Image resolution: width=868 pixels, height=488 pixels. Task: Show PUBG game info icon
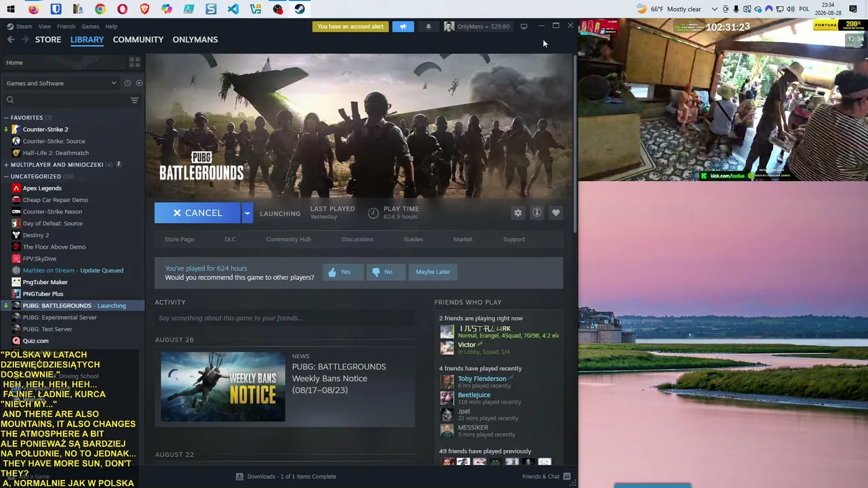pyautogui.click(x=537, y=213)
